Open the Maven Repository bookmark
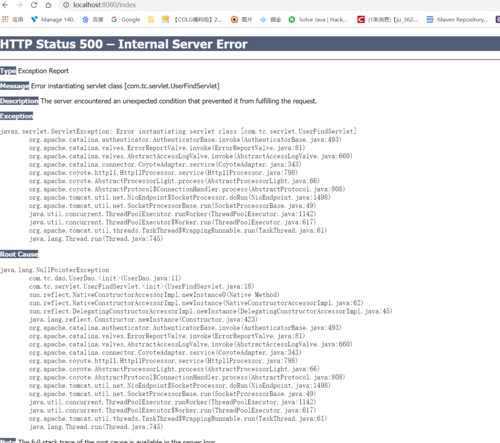The height and width of the screenshot is (443, 500). tap(457, 20)
